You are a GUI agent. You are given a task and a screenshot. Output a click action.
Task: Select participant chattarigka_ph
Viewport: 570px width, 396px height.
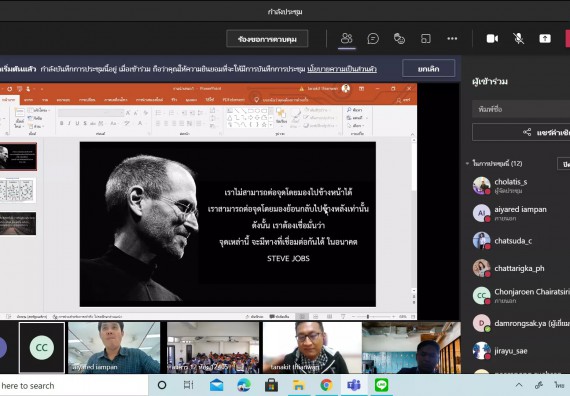(x=521, y=268)
